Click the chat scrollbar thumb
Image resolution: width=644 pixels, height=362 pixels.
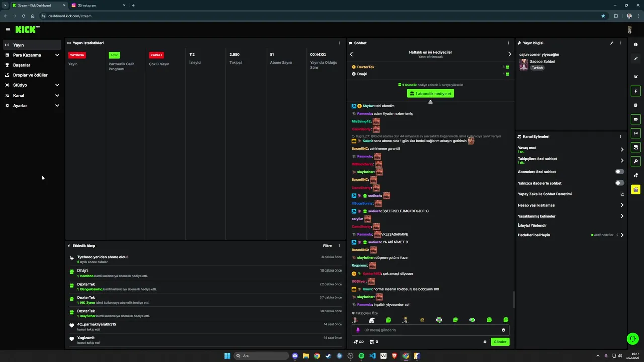513,300
